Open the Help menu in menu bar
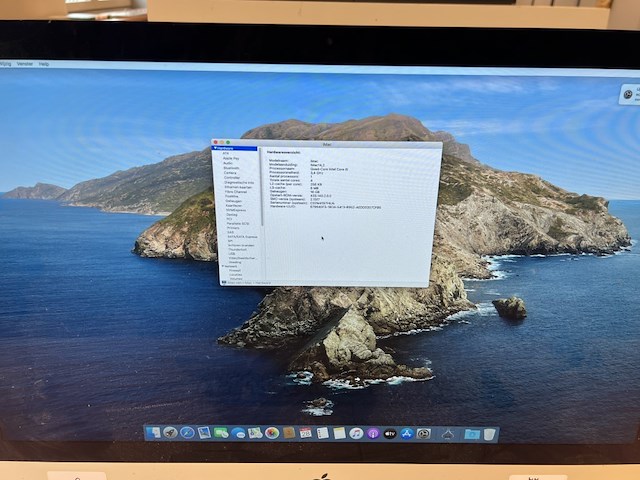The width and height of the screenshot is (640, 480). [44, 63]
